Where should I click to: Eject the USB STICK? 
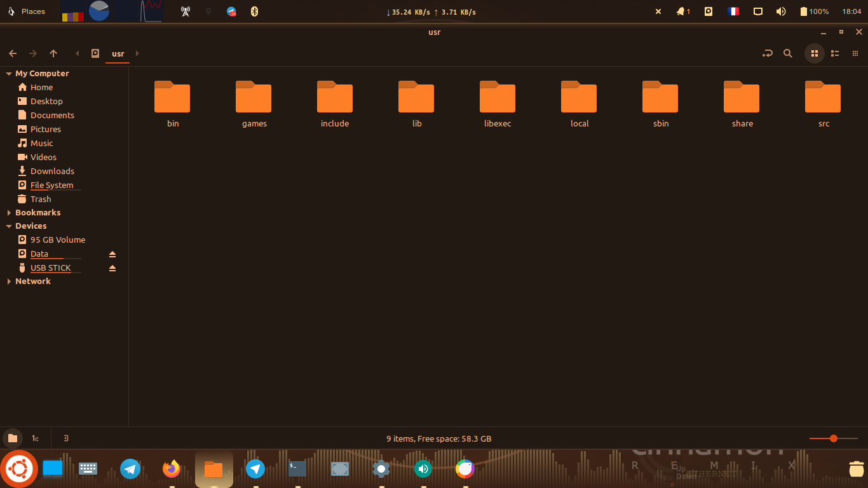pyautogui.click(x=112, y=268)
